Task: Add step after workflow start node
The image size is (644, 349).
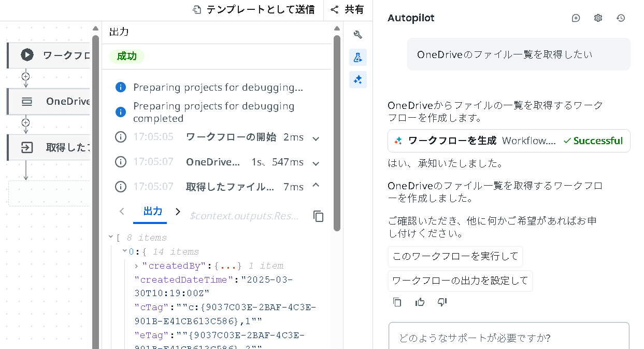Action: [x=26, y=76]
